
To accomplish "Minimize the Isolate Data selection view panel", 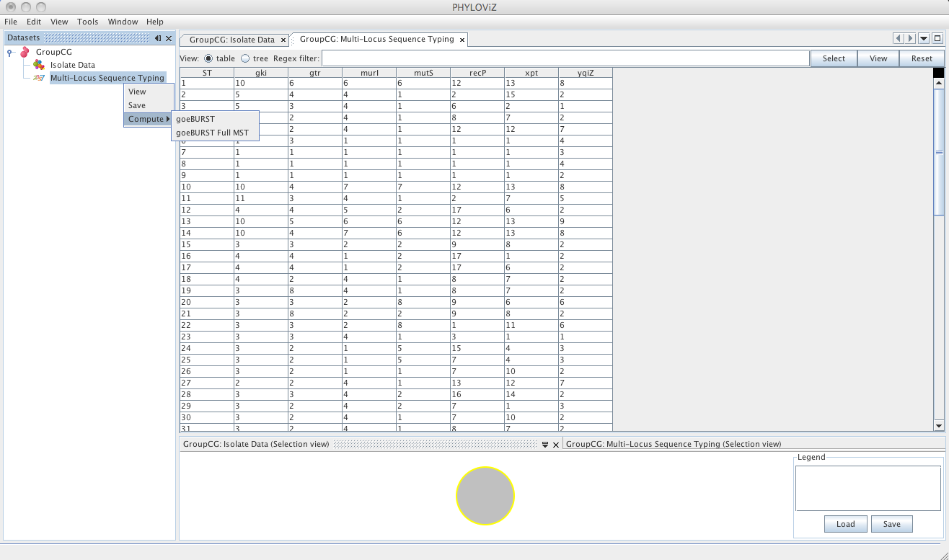I will point(545,445).
